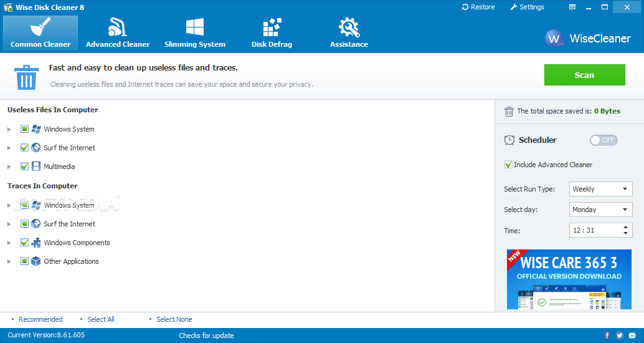Click the Wise Disk Cleaner 8 app icon
The height and width of the screenshot is (343, 644).
click(x=8, y=7)
